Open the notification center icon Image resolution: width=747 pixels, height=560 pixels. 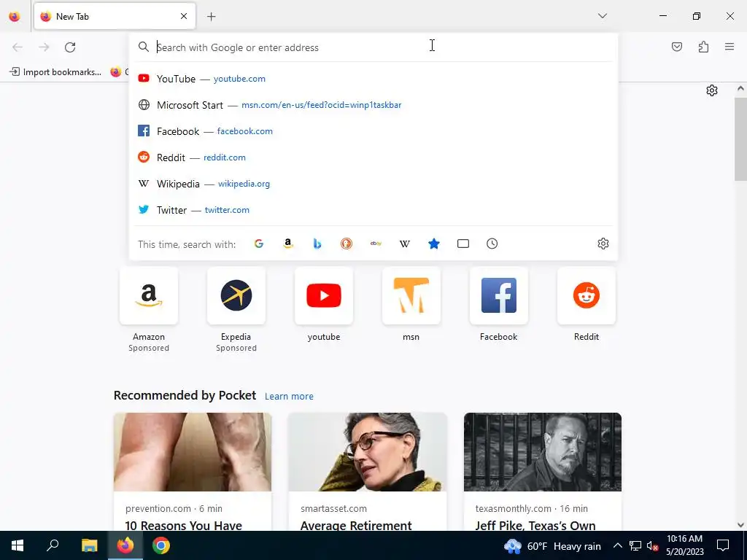point(723,545)
